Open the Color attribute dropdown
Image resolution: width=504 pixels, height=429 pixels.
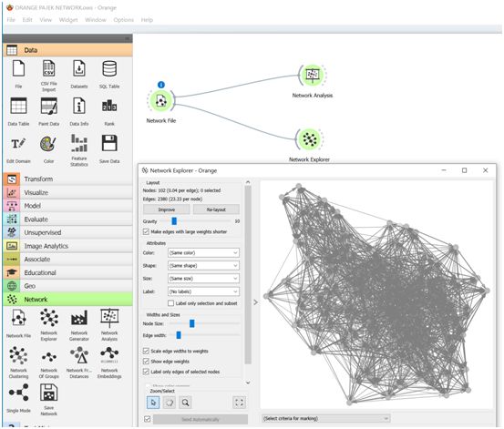click(x=203, y=252)
